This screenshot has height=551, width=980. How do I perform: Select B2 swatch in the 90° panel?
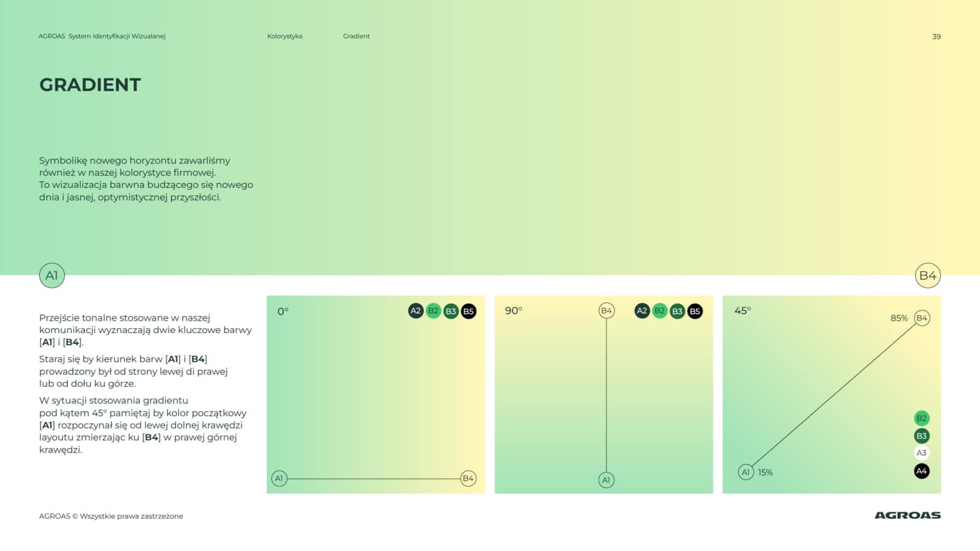click(x=660, y=311)
